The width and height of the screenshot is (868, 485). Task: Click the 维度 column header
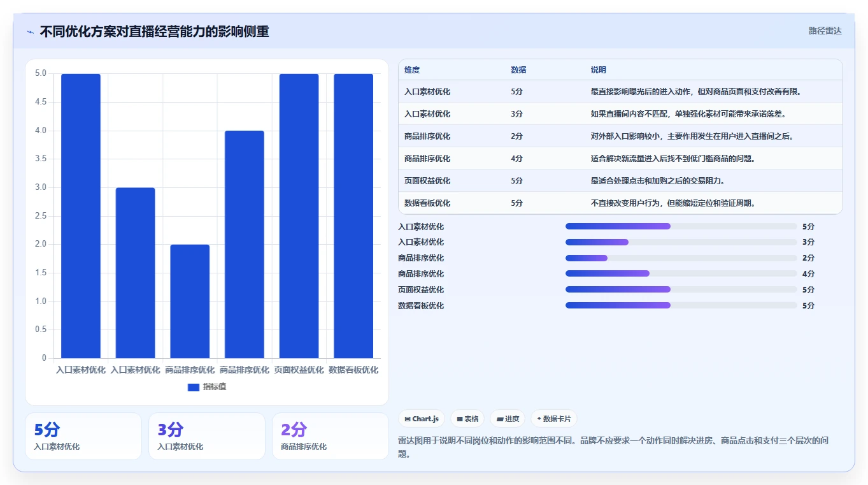click(x=412, y=69)
